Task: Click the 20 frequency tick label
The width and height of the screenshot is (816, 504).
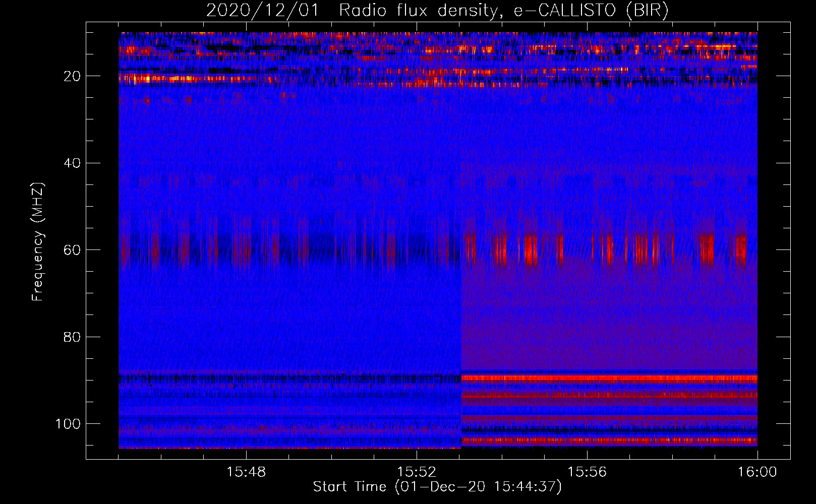Action: point(72,76)
